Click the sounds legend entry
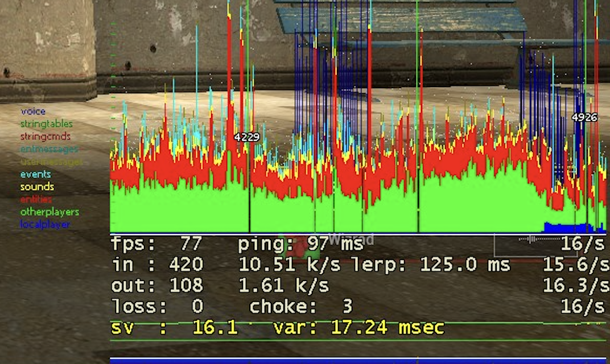Screen dimensions: 610x364 (x=36, y=187)
